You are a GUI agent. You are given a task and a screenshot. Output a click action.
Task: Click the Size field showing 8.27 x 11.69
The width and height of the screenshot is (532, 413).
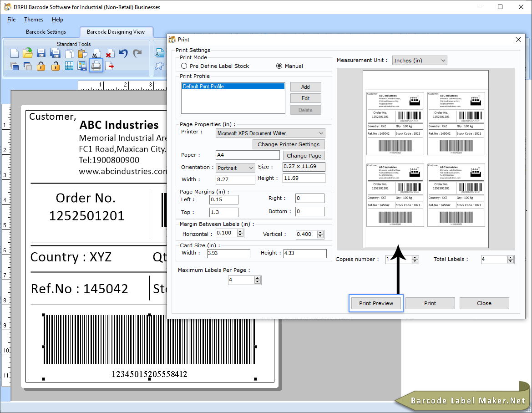coord(304,167)
